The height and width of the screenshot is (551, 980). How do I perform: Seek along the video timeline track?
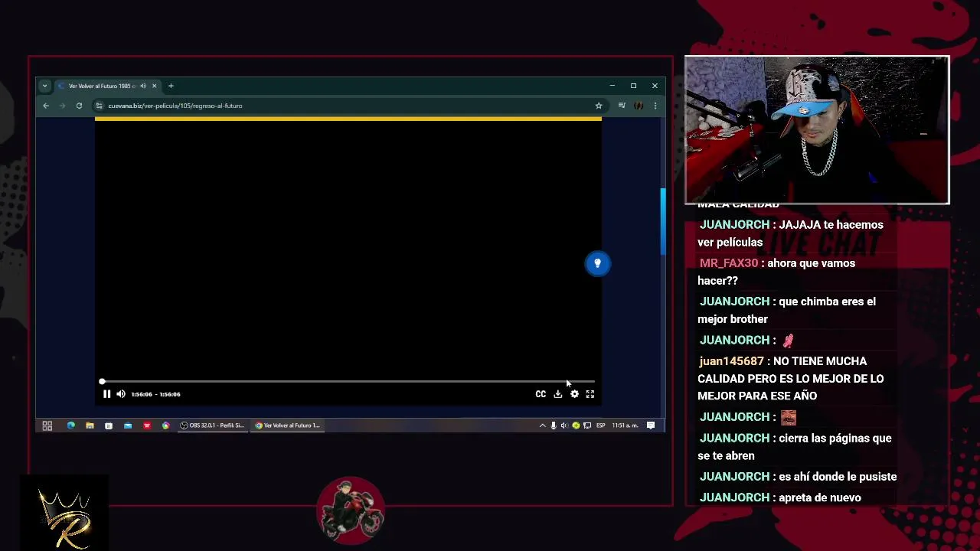tap(348, 381)
